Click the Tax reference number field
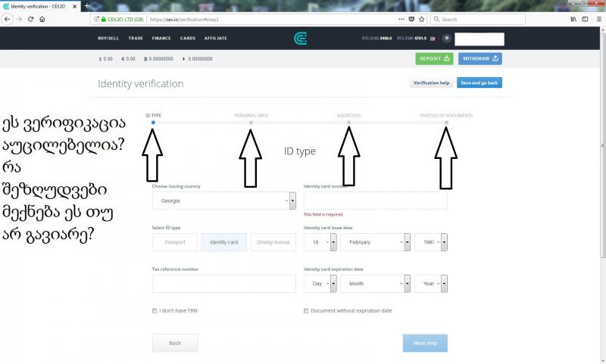Viewport: 606px width, 364px height. pos(223,284)
